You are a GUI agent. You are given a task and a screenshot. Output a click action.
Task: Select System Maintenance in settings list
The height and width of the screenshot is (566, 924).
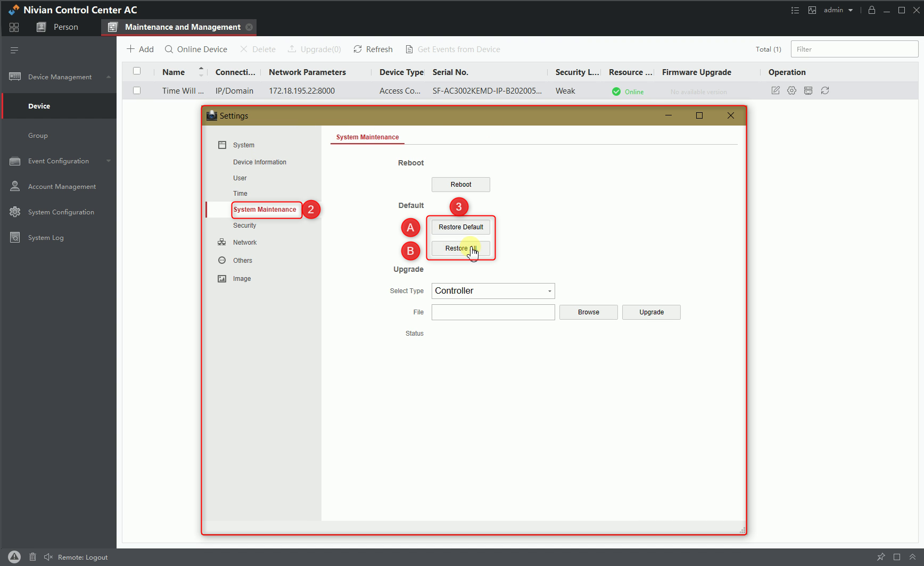(265, 210)
